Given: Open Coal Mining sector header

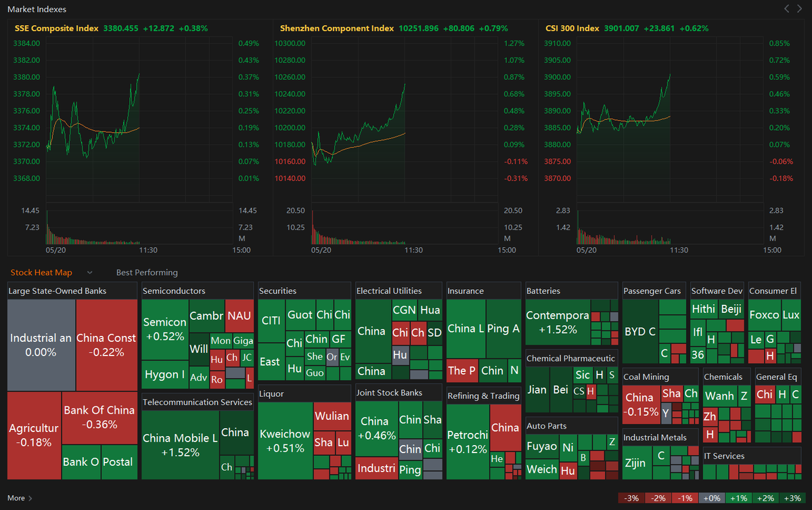Looking at the screenshot, I should pos(660,377).
